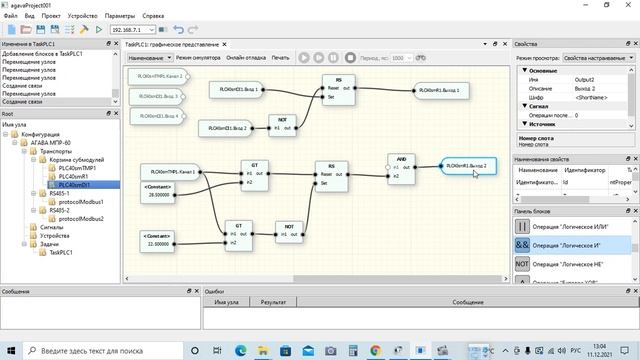
Task: Collapse the RS485-1 tree node
Action: (33, 193)
